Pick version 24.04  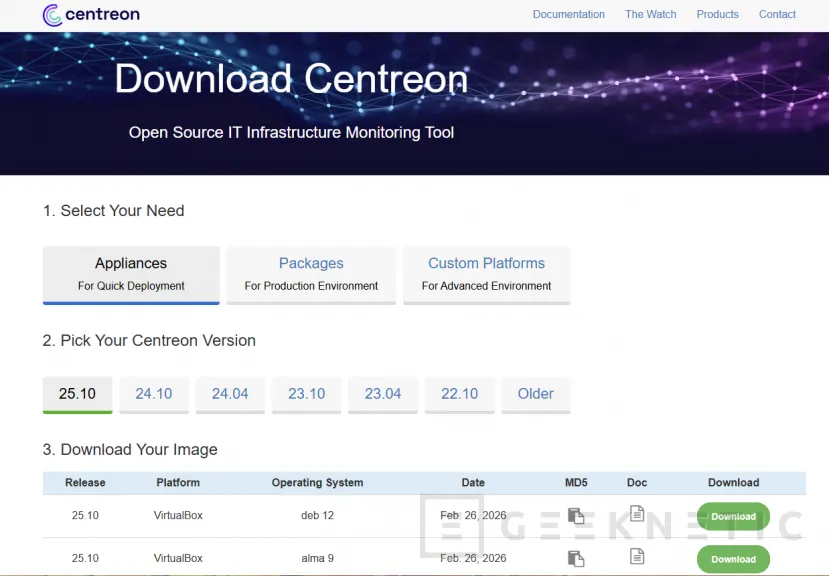[230, 393]
